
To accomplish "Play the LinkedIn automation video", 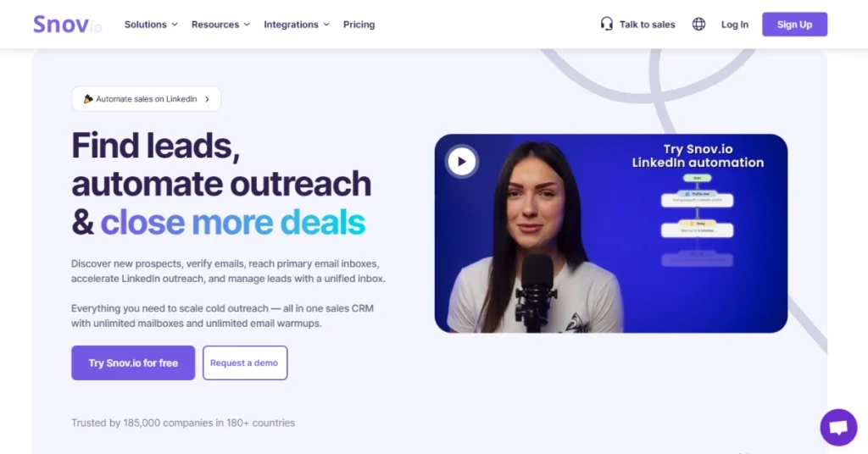I will (x=462, y=162).
